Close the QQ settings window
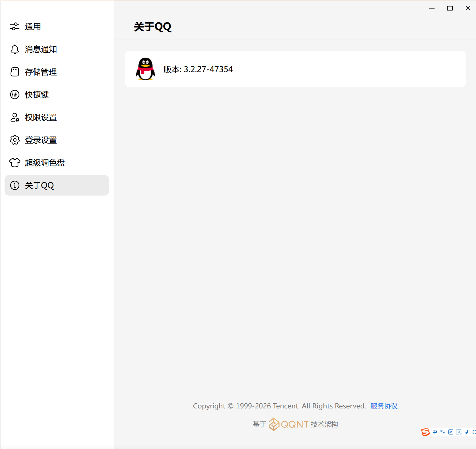The width and height of the screenshot is (476, 449). [x=468, y=8]
